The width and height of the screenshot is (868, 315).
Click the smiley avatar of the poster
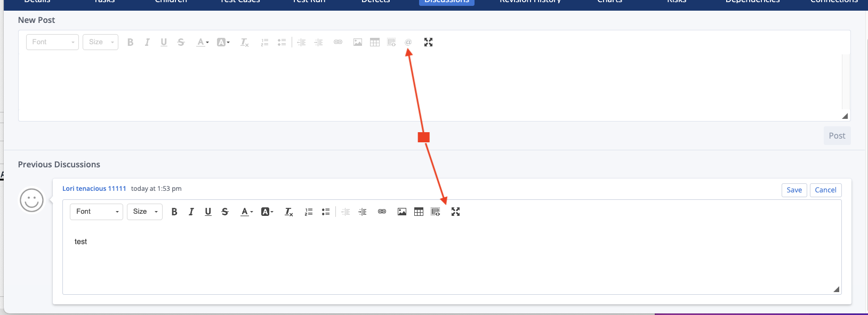coord(31,200)
